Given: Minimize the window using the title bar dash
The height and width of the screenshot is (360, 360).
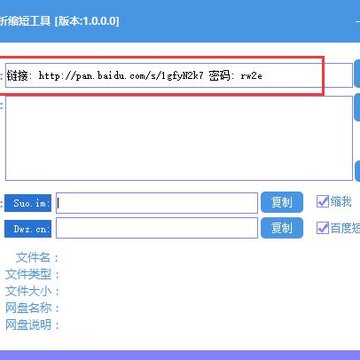Looking at the screenshot, I should [x=357, y=22].
